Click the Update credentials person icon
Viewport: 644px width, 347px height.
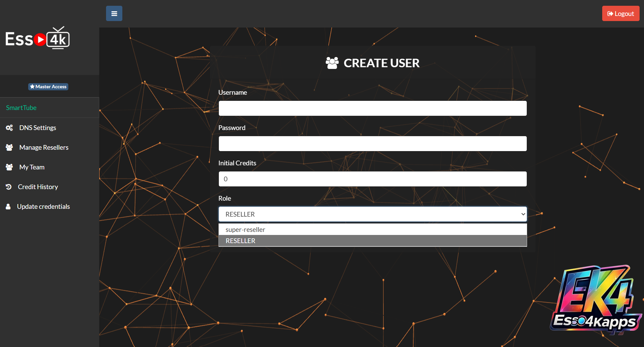coord(8,206)
